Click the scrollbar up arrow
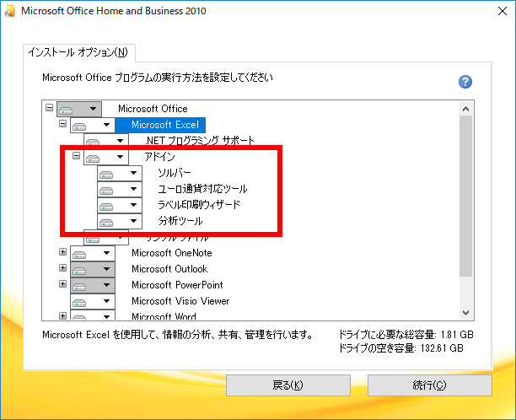This screenshot has height=420, width=516. pos(465,109)
